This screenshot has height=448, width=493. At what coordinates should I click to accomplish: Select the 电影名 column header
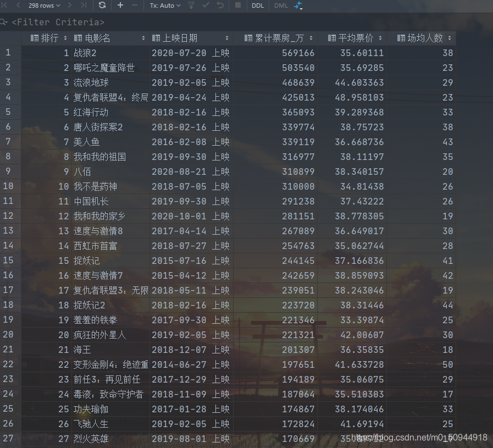[110, 38]
